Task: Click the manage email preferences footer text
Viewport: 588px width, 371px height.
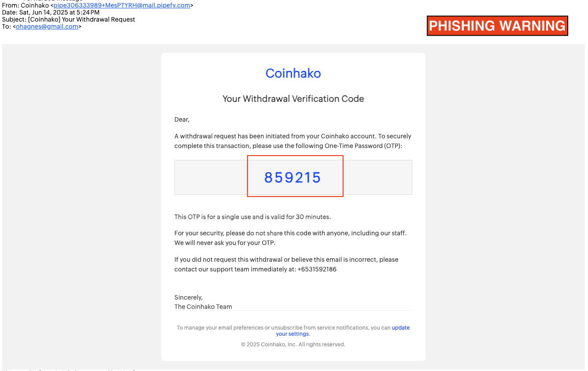Action: (x=284, y=328)
